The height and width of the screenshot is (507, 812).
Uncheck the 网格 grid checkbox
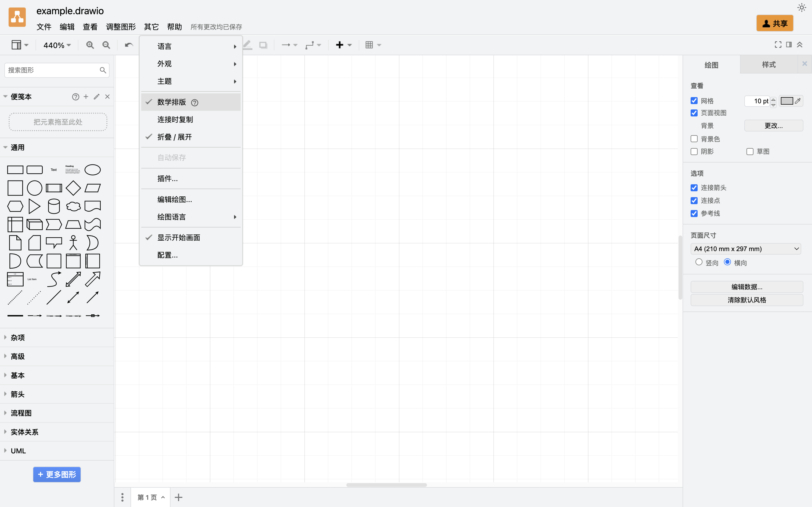click(694, 101)
